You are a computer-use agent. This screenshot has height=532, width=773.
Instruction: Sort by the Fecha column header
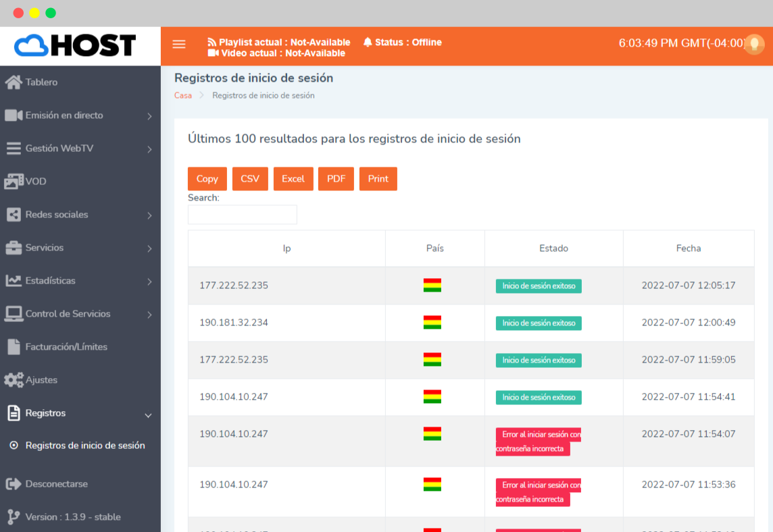pyautogui.click(x=689, y=248)
